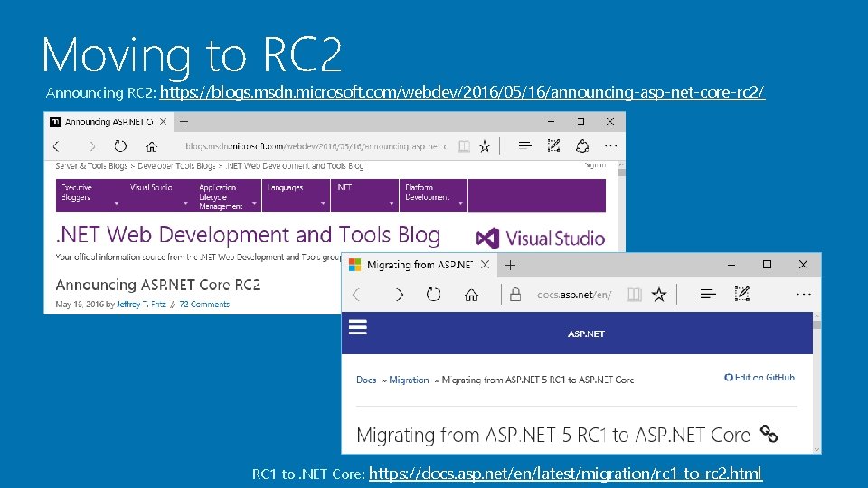
Task: Open Announcing ASP.NET Core RC2 post title
Action: [157, 285]
